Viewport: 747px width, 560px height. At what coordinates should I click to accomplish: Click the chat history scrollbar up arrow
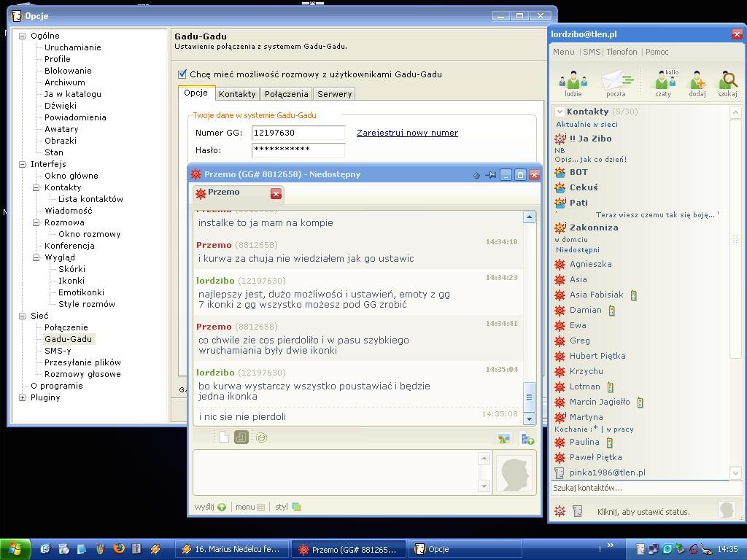[x=530, y=217]
